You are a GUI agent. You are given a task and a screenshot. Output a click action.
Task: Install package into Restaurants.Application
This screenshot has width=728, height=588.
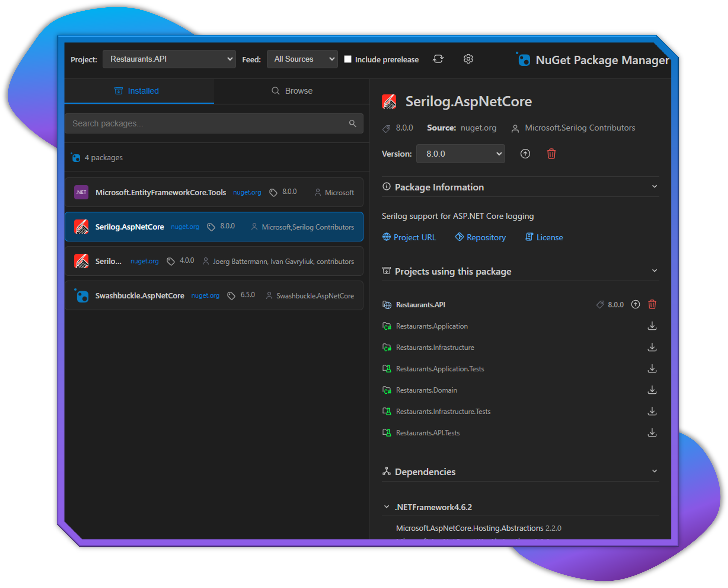[652, 326]
